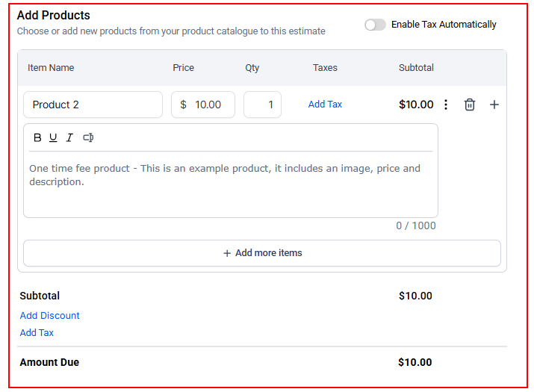Select Product 2 row subtotal $10.00

416,105
